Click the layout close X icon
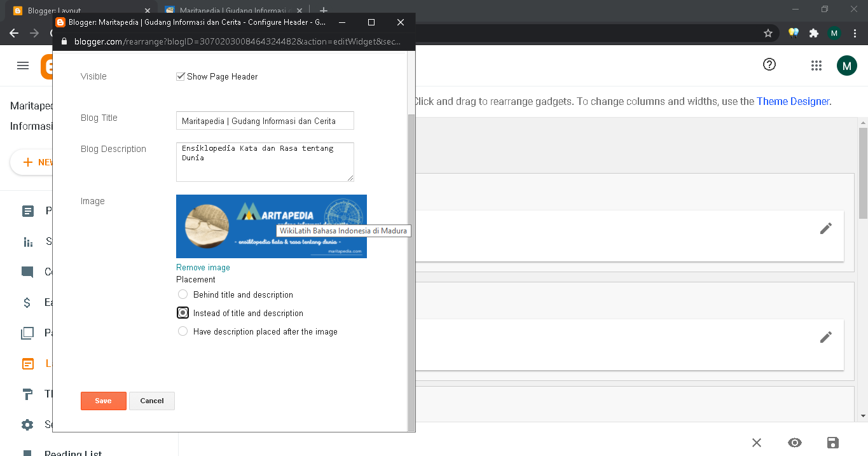The width and height of the screenshot is (868, 456). click(x=757, y=443)
